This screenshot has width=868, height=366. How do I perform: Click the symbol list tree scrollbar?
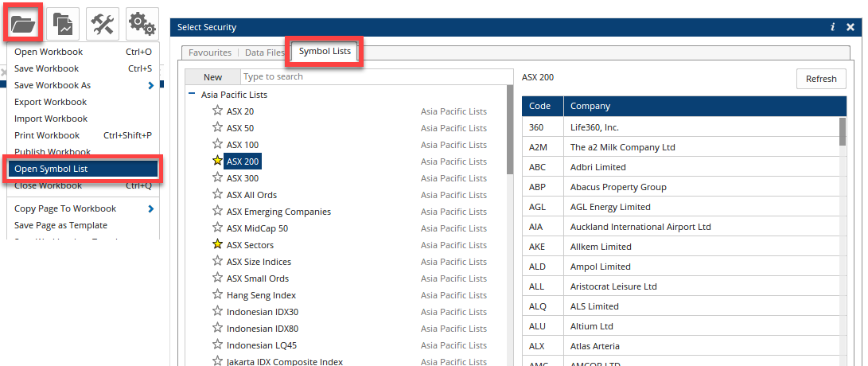pyautogui.click(x=509, y=129)
